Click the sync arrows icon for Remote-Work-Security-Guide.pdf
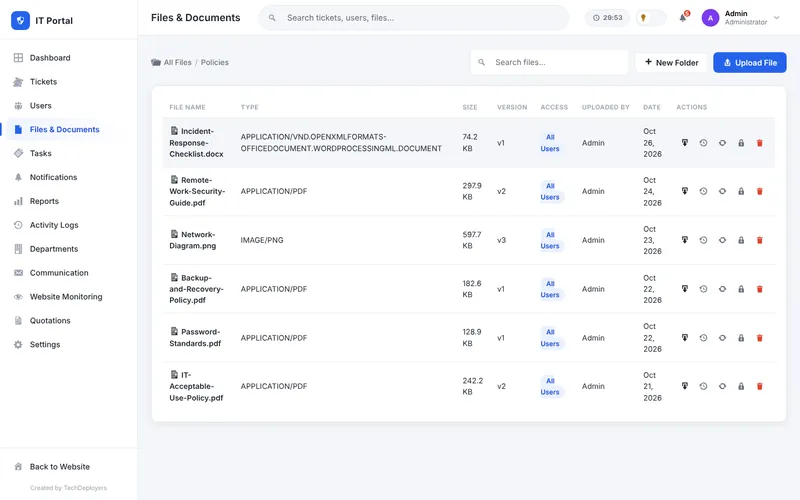Image resolution: width=800 pixels, height=500 pixels. (722, 191)
